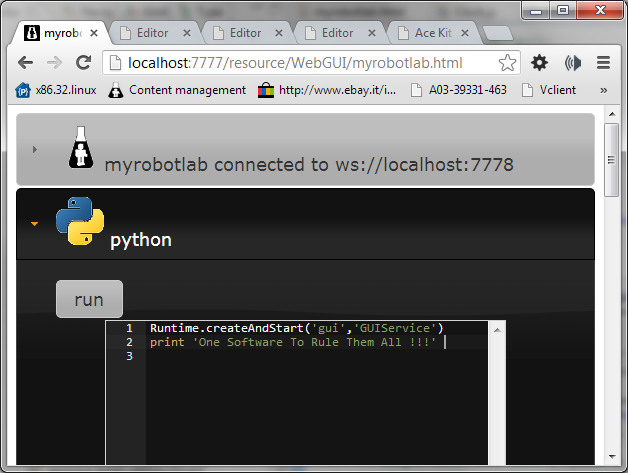Viewport: 628px width, 473px height.
Task: Click the page vertical scrollbar thumb
Action: click(612, 160)
